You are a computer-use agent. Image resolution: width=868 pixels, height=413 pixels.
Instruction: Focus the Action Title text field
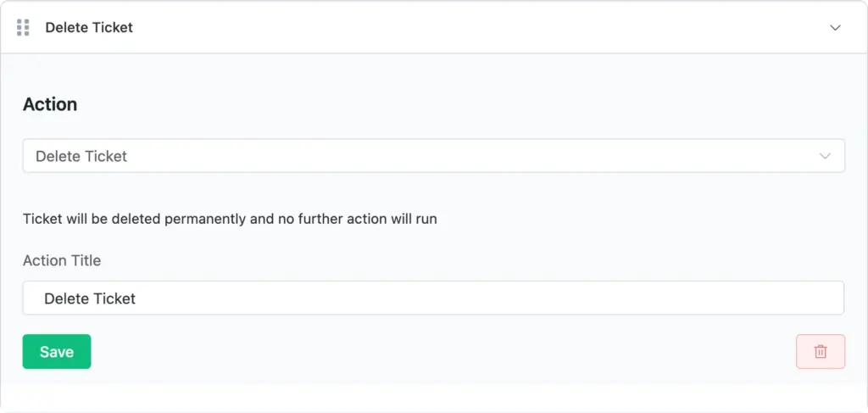point(433,298)
